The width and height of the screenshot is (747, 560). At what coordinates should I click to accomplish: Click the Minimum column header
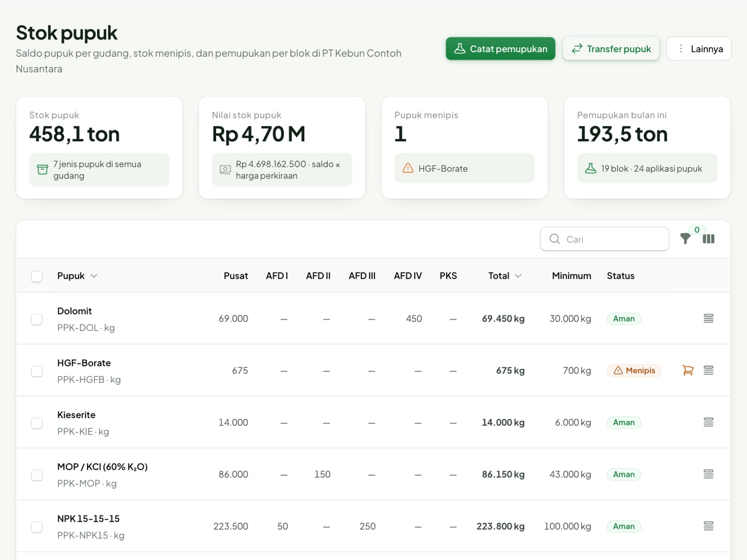[x=571, y=276]
